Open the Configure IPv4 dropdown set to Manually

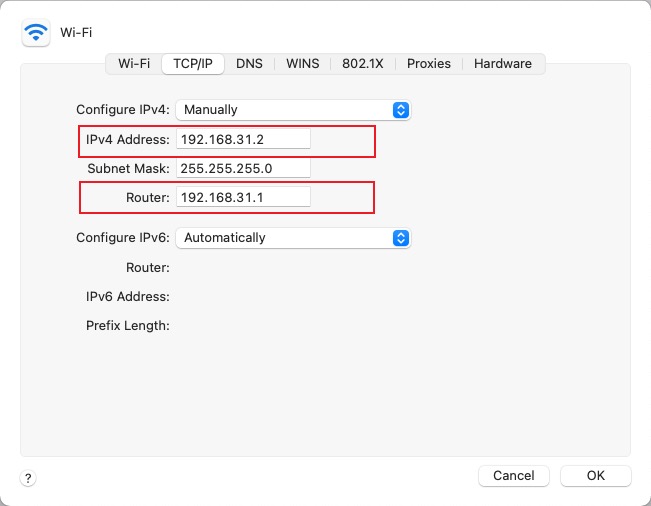[293, 110]
